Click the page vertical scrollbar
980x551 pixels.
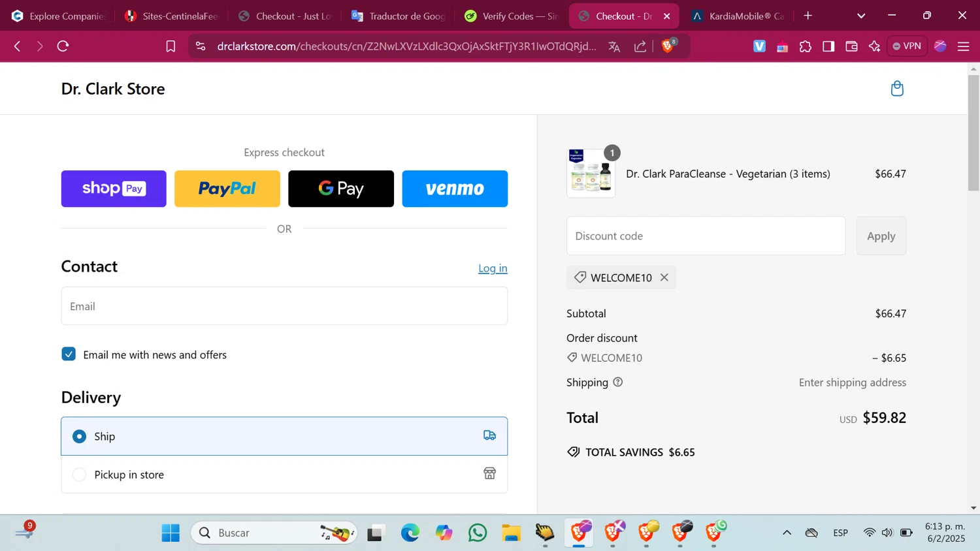coord(973,133)
